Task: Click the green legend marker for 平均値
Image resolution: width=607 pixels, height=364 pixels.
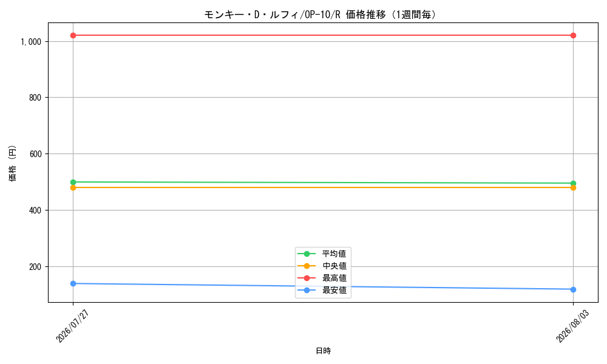Action: tap(307, 254)
